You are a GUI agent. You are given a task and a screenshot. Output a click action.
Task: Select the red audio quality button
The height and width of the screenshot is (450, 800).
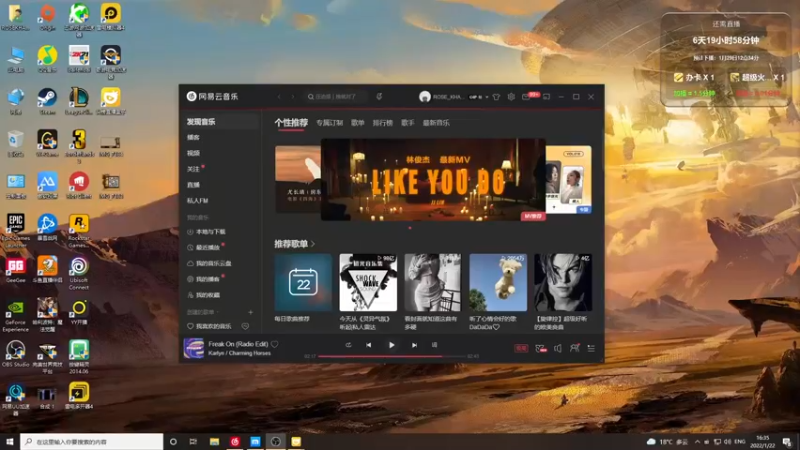tap(521, 348)
